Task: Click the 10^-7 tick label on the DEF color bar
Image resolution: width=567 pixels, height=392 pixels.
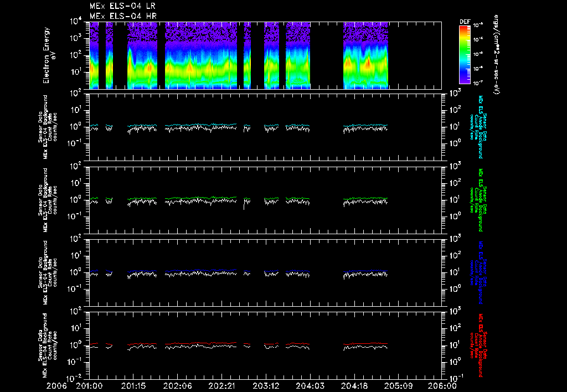Action: click(x=478, y=83)
